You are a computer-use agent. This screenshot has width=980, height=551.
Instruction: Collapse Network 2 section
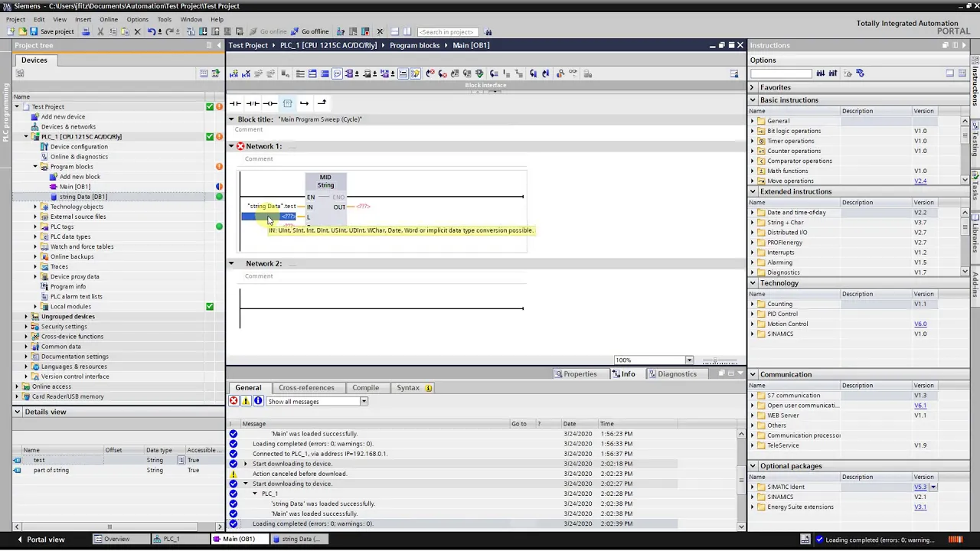pos(231,263)
